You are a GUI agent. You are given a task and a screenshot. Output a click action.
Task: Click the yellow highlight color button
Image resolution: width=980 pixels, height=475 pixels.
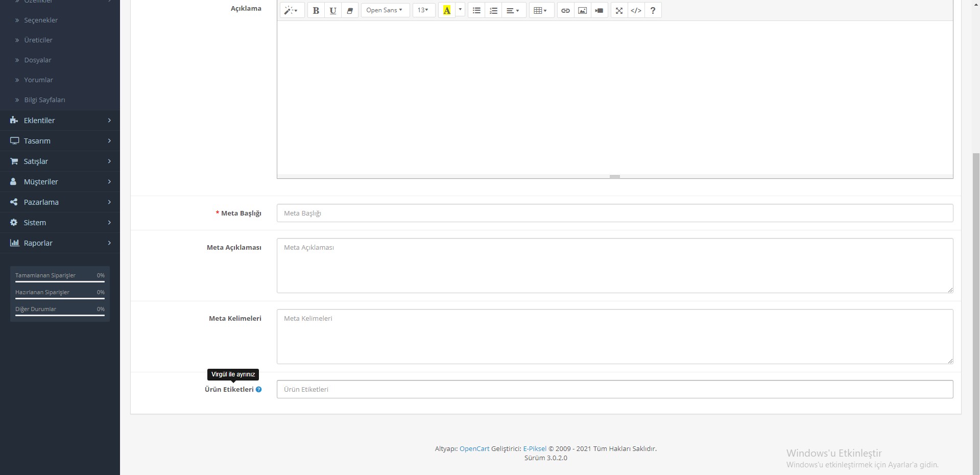coord(447,10)
